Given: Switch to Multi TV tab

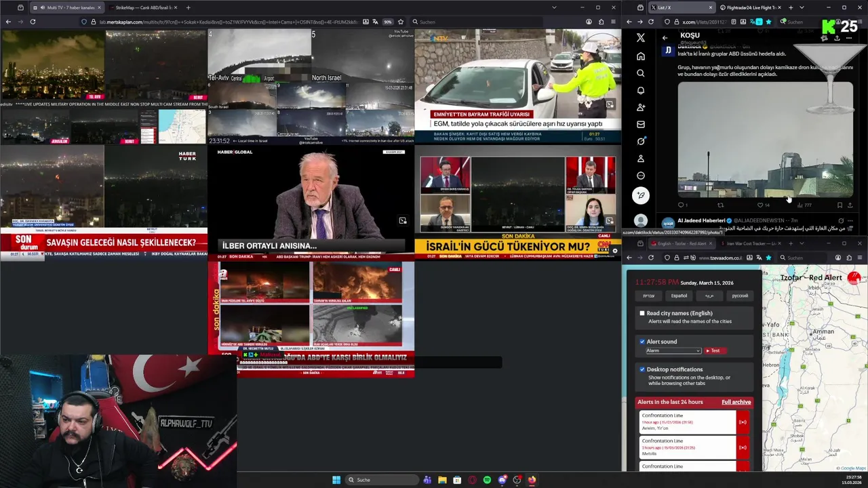Looking at the screenshot, I should tap(66, 7).
